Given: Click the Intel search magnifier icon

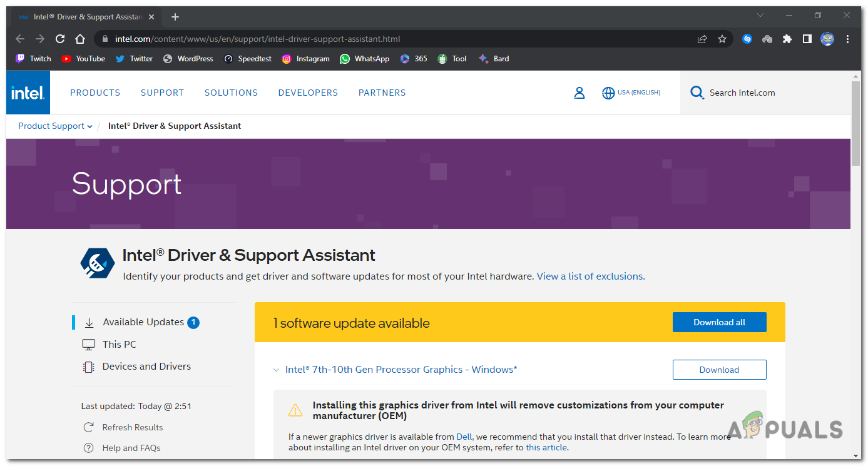Looking at the screenshot, I should [697, 93].
